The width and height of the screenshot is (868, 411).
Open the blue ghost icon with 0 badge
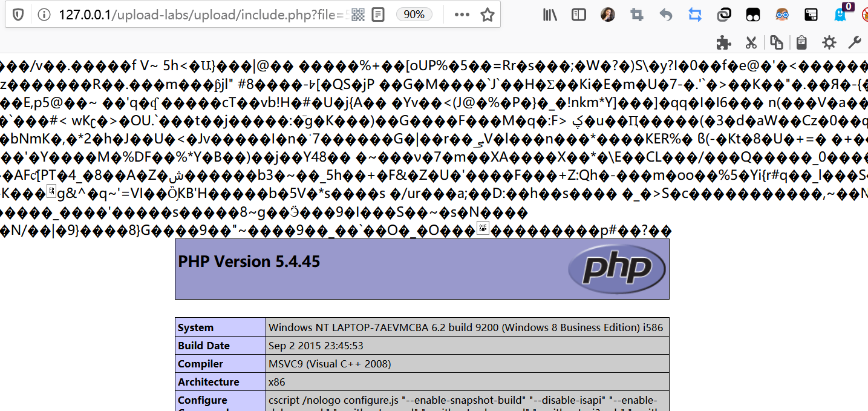coord(842,13)
